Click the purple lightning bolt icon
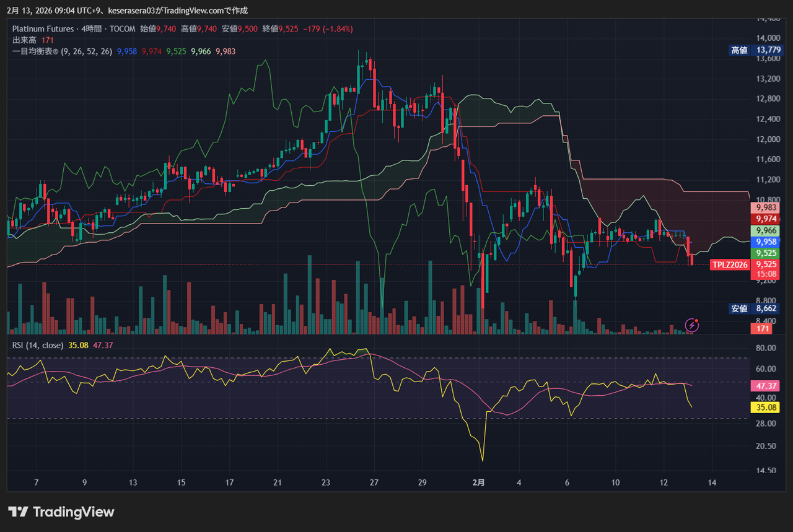 coord(692,325)
